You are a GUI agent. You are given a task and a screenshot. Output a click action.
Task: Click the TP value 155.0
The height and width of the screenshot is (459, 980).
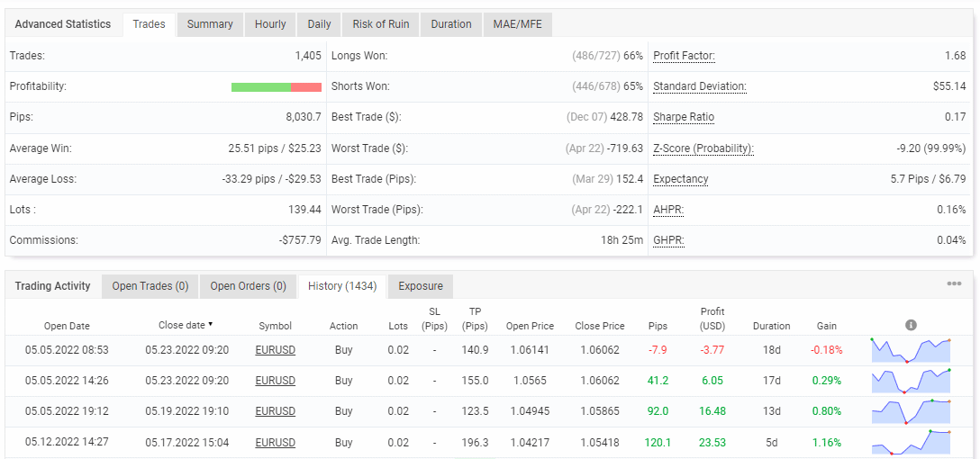click(475, 381)
